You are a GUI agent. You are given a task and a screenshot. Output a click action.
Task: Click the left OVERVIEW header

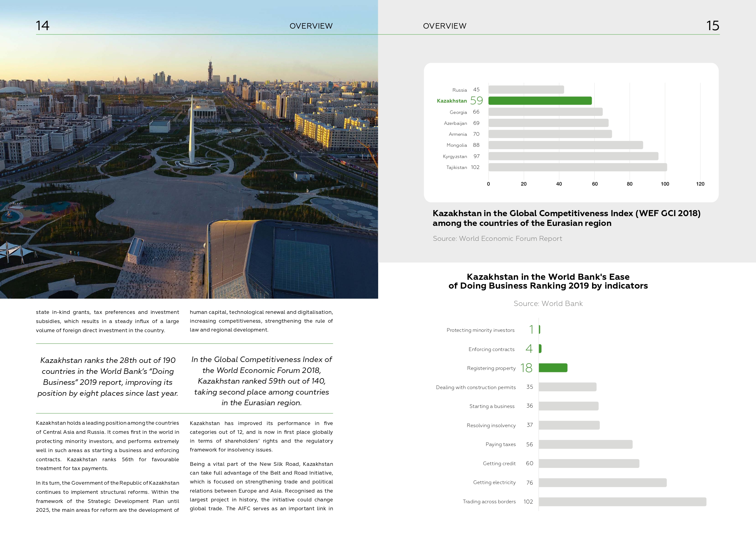311,26
